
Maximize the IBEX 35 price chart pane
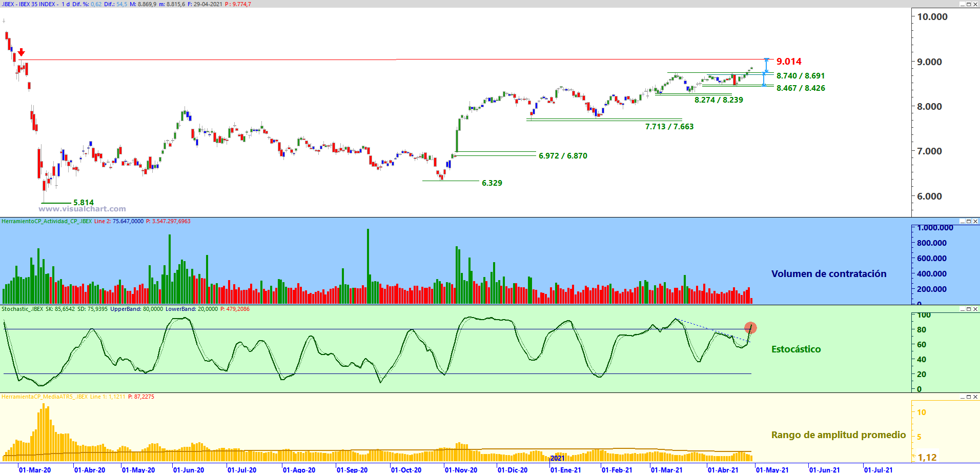[x=969, y=4]
